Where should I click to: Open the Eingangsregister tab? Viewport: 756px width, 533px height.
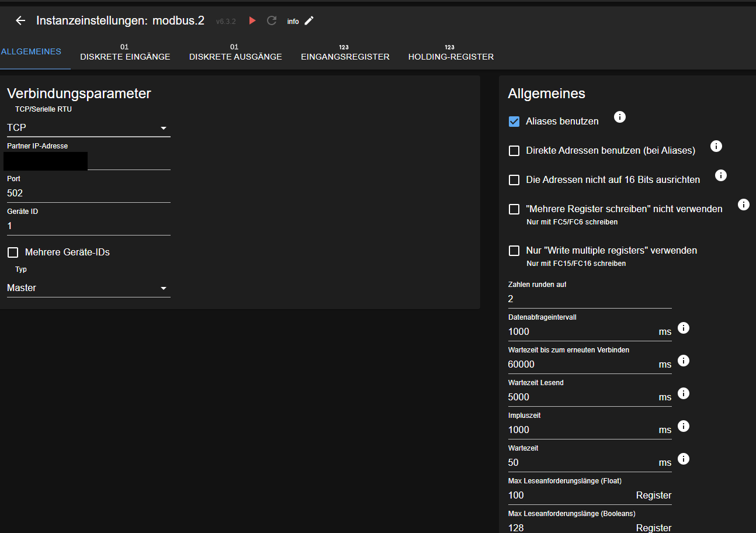click(x=345, y=53)
